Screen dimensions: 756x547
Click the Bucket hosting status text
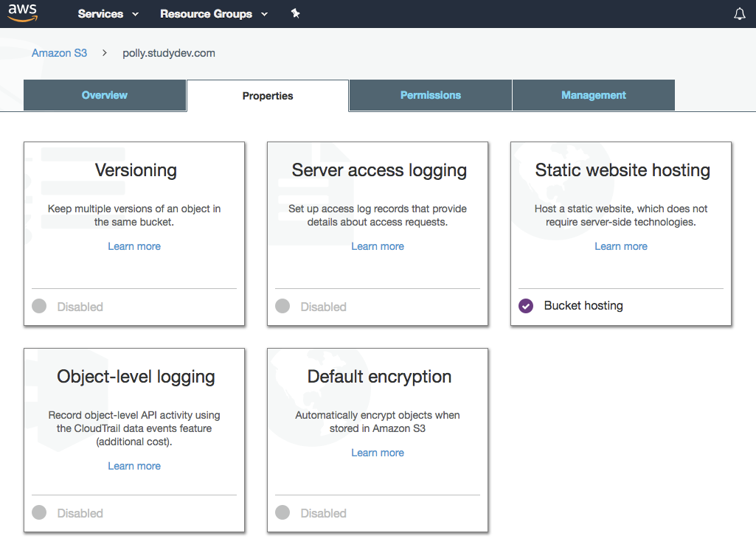583,305
